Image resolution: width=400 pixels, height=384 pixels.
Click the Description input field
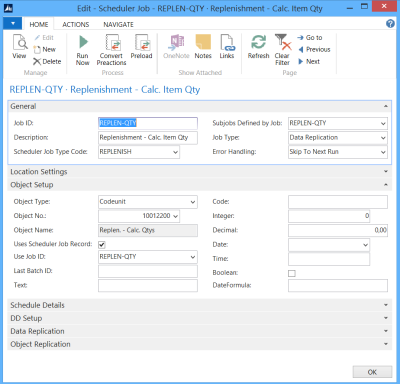(x=148, y=138)
